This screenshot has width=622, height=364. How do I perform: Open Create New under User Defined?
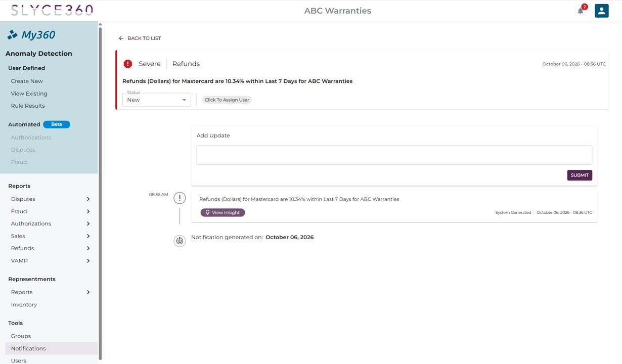coord(27,81)
